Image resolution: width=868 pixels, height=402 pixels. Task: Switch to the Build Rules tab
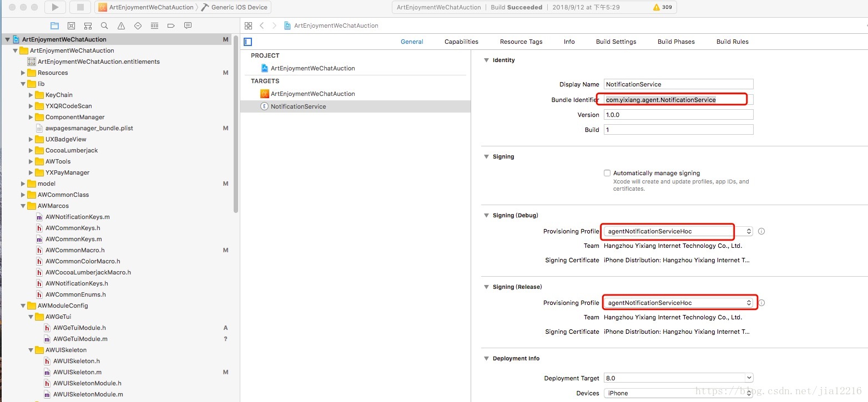733,42
